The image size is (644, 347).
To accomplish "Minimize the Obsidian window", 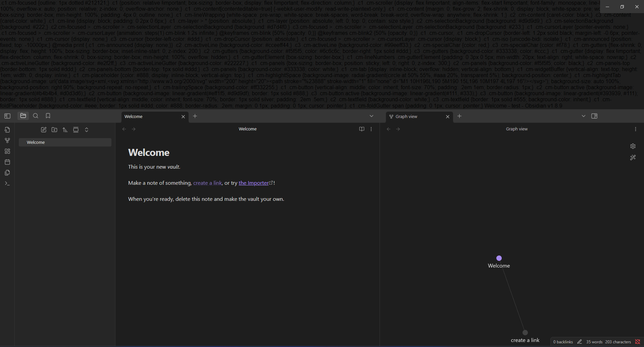I will pos(607,7).
